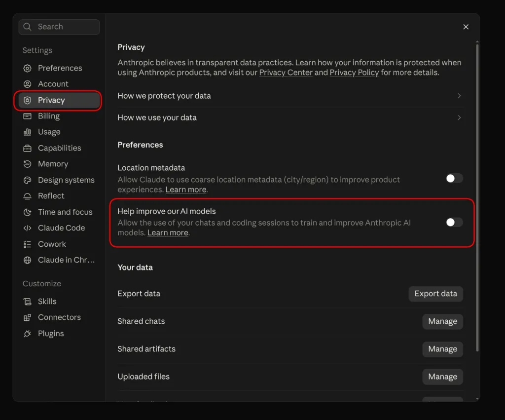Click Learn more under Help improve models
This screenshot has height=420, width=505.
tap(168, 233)
